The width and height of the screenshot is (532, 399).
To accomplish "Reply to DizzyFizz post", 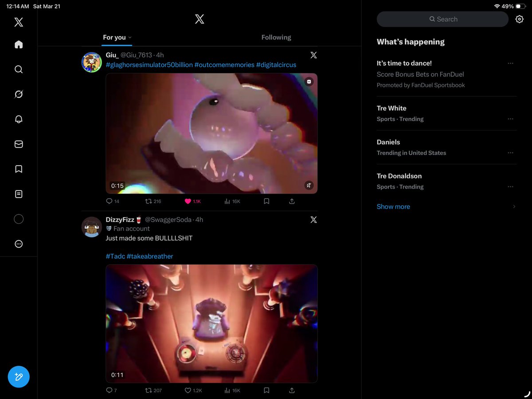I will [x=111, y=391].
